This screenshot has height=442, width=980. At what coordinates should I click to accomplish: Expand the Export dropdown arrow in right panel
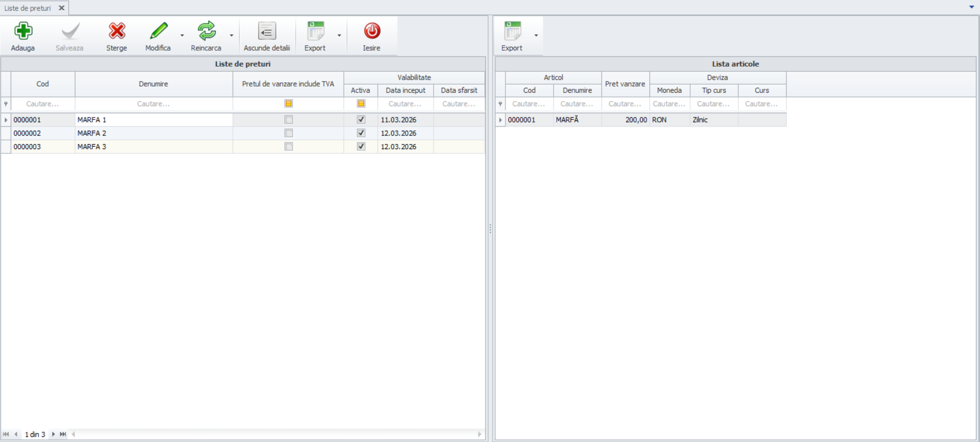click(536, 35)
